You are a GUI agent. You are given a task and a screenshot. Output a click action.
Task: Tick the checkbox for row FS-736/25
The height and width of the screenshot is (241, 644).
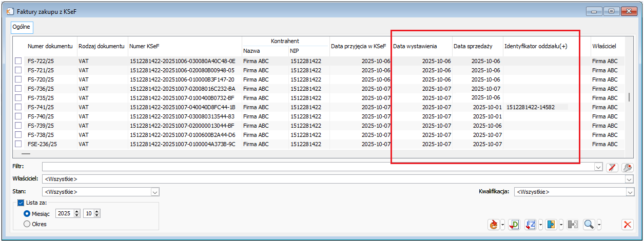click(18, 89)
